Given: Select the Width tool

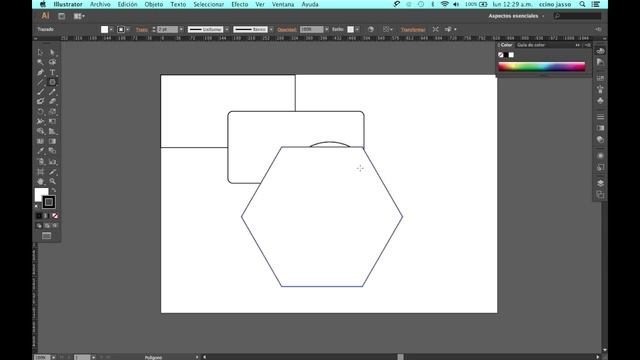Looking at the screenshot, I should (40, 121).
